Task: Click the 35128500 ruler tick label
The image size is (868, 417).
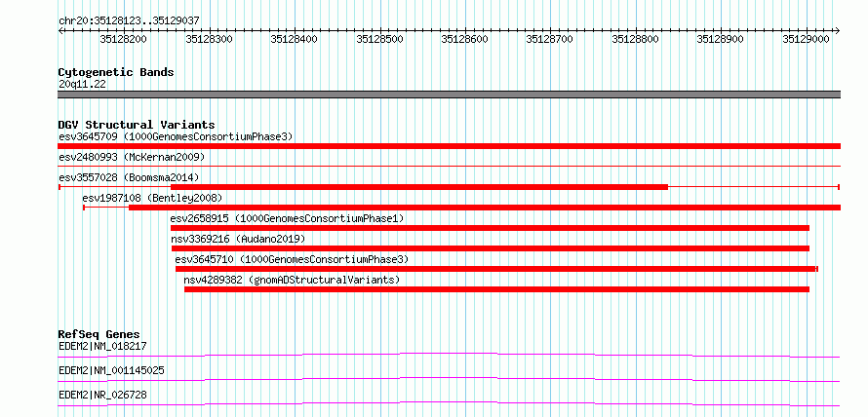Action: [x=379, y=39]
